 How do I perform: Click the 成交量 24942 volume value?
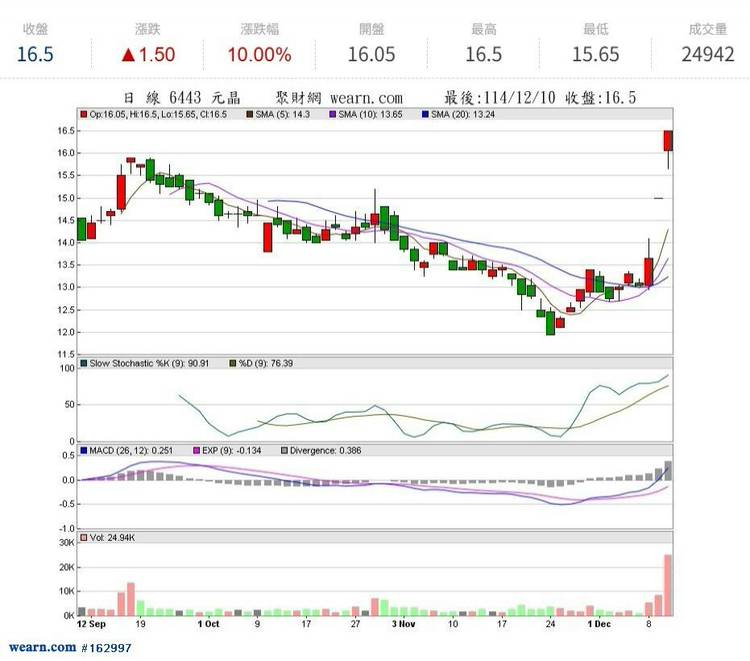coord(713,54)
